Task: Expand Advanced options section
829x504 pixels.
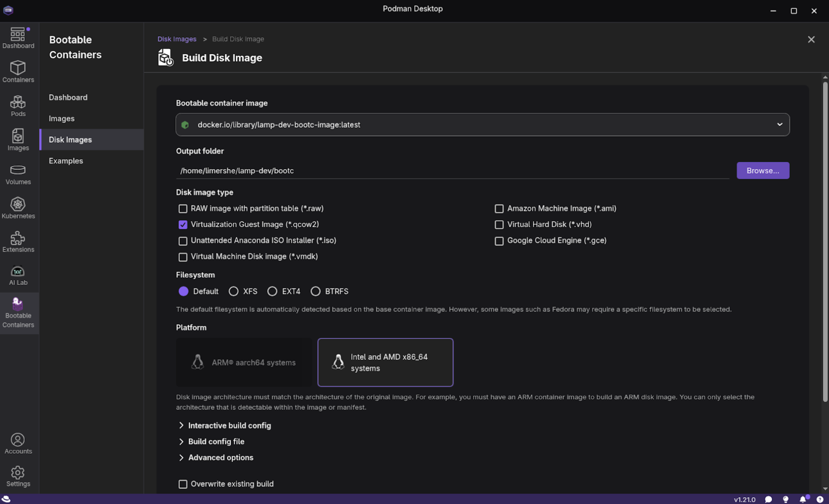Action: coord(220,457)
